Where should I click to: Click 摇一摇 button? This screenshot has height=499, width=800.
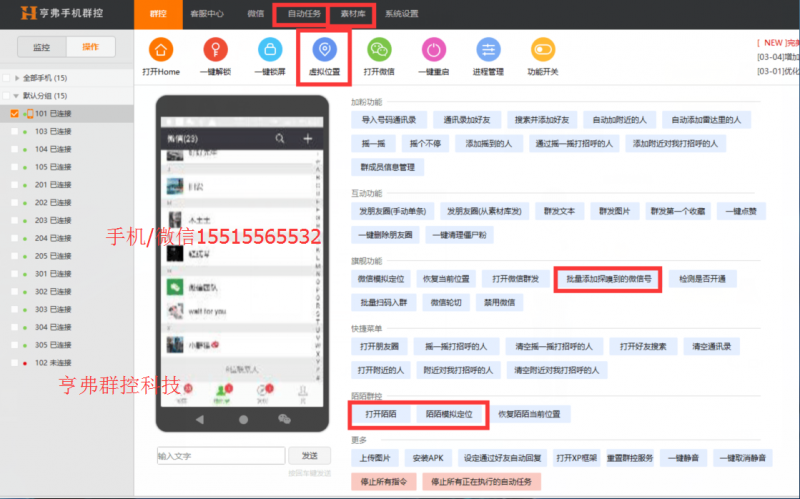click(373, 143)
